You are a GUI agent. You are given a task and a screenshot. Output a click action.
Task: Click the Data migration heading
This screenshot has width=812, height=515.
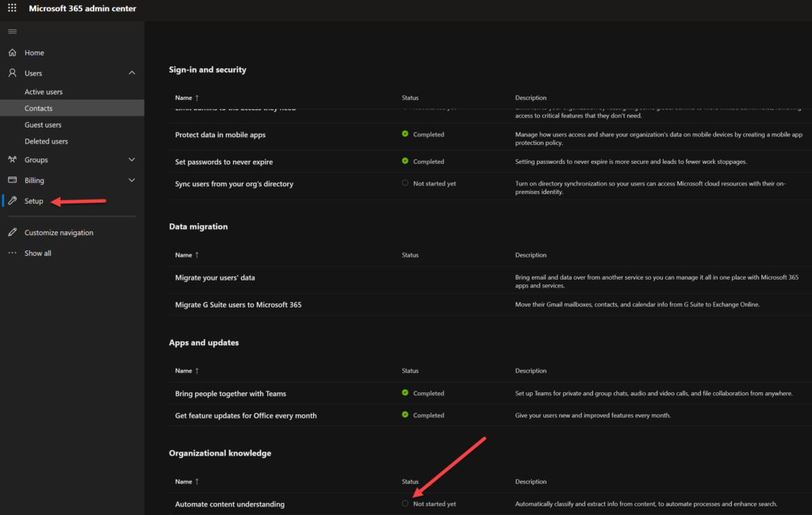pyautogui.click(x=198, y=226)
